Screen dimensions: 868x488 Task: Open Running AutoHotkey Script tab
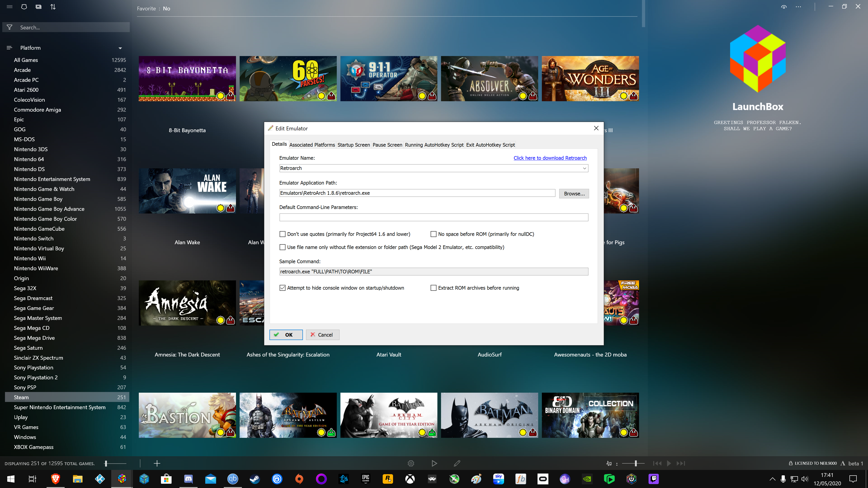tap(434, 145)
